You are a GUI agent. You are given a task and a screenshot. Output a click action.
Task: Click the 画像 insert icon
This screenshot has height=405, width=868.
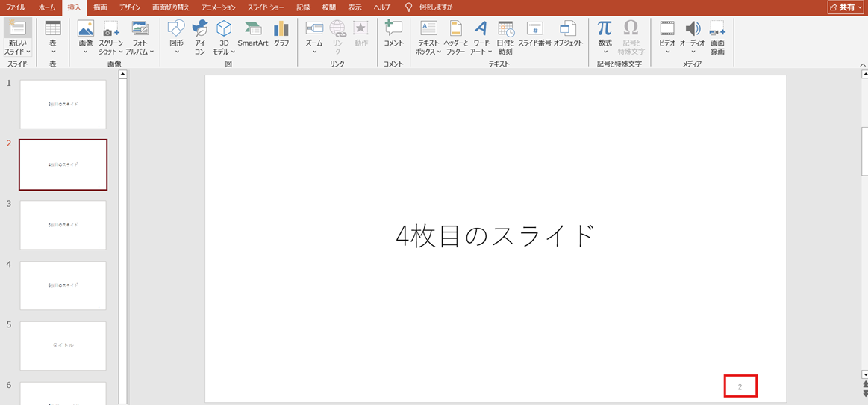click(x=86, y=29)
